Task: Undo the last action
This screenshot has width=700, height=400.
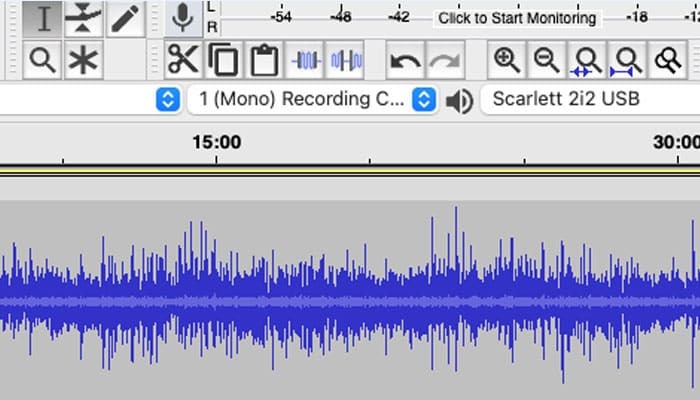Action: 405,60
